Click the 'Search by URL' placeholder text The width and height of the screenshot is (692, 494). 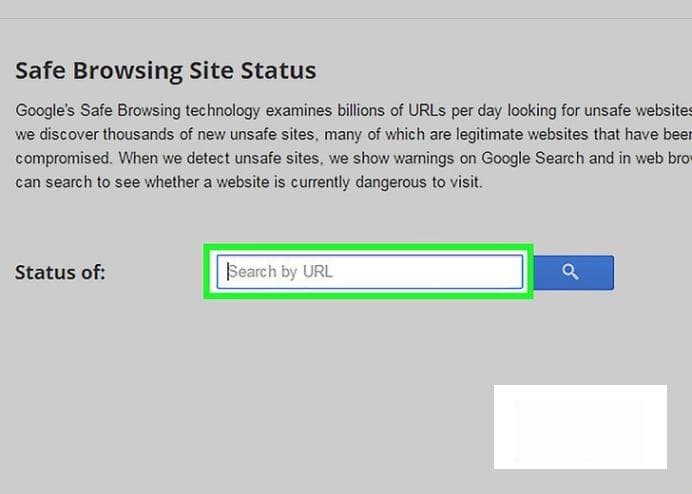point(281,272)
